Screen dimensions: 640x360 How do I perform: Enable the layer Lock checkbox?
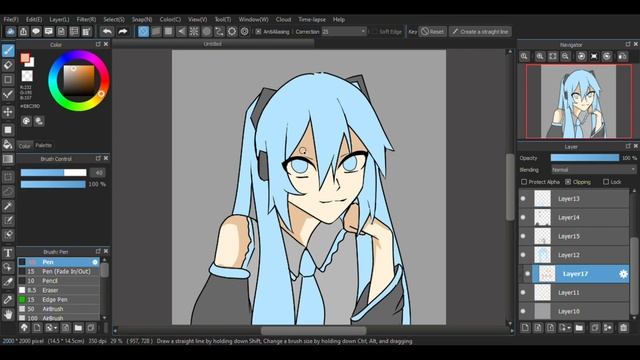pyautogui.click(x=606, y=182)
